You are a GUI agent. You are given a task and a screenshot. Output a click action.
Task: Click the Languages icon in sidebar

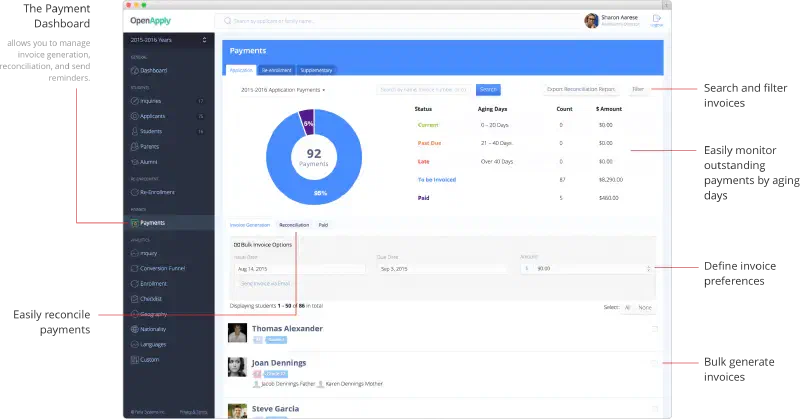tap(135, 344)
